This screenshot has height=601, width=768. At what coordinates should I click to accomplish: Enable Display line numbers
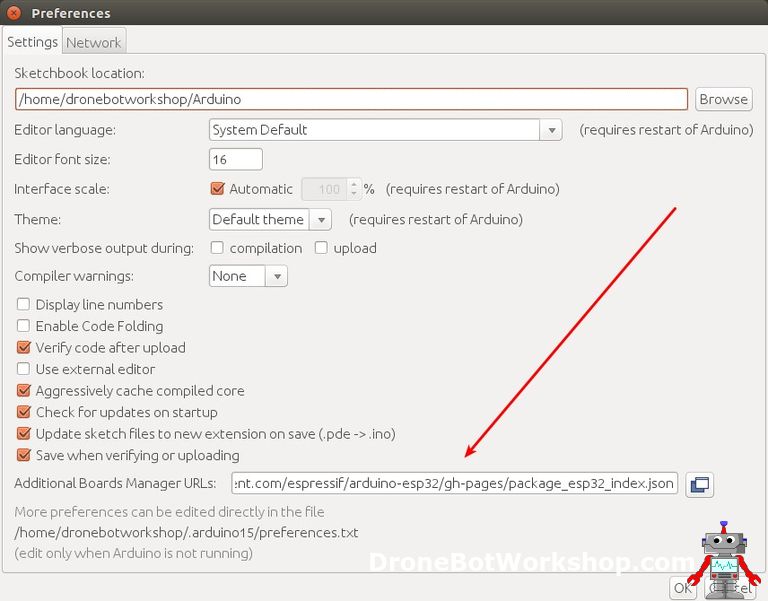24,304
